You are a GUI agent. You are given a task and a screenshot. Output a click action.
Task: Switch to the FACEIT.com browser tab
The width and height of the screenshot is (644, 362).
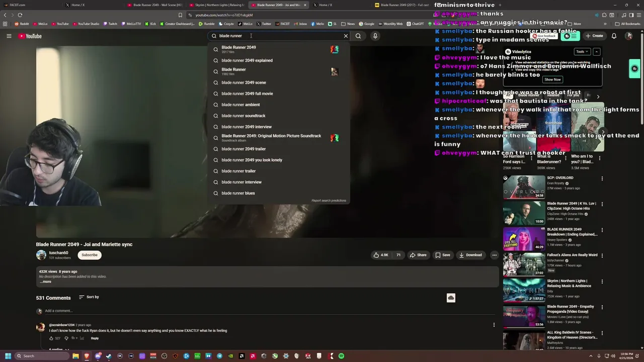click(30, 5)
